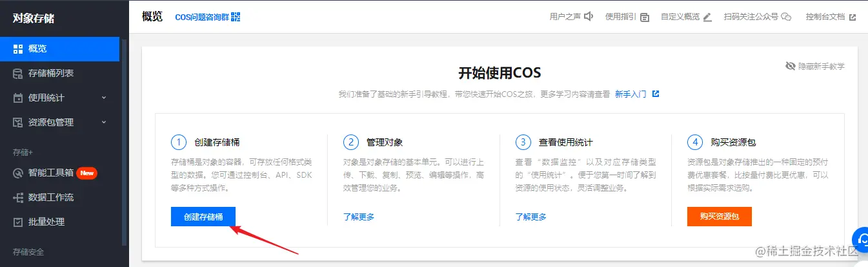868x267 pixels.
Task: Click the step 3 circle icon
Action: click(523, 142)
